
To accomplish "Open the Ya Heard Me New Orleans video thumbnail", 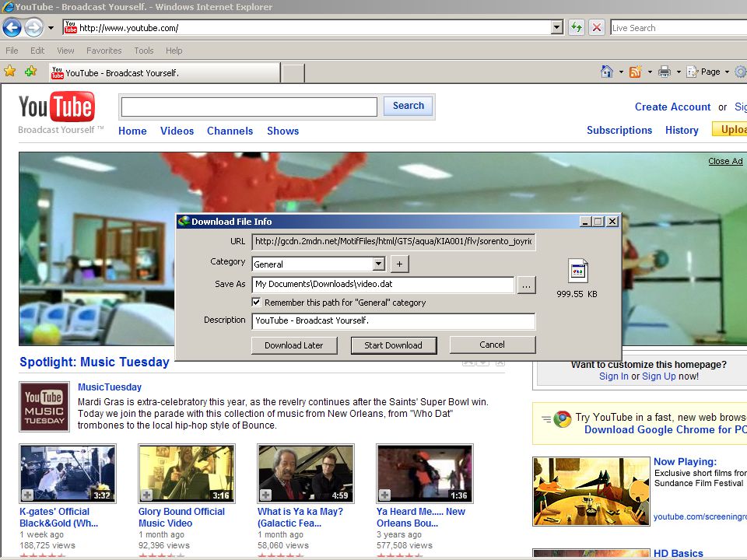I will click(x=425, y=474).
